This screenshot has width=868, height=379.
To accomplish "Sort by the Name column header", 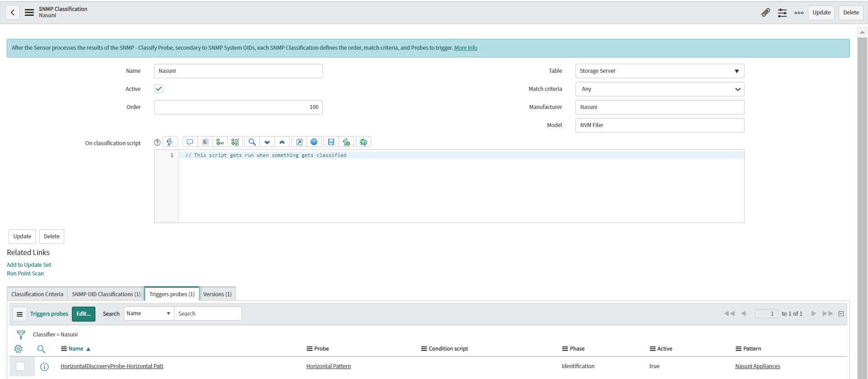I will point(76,349).
